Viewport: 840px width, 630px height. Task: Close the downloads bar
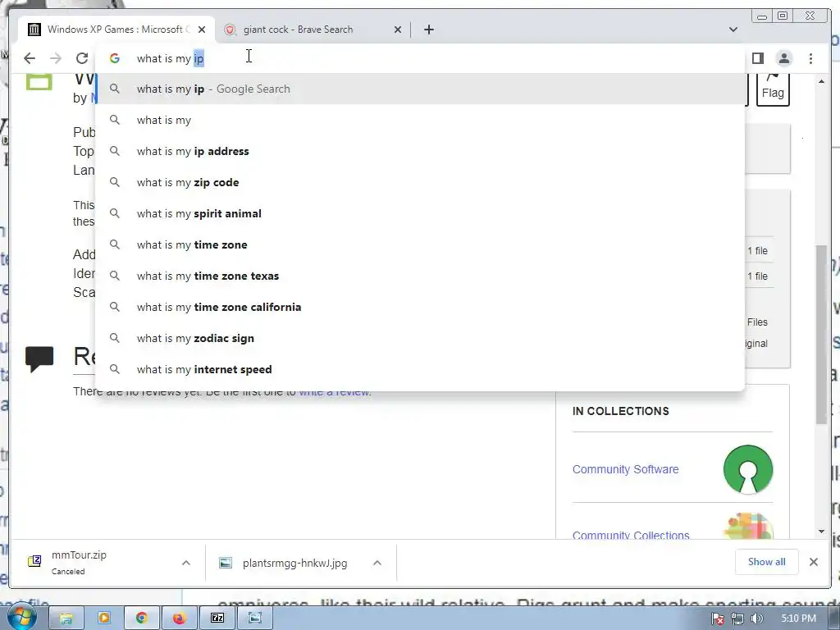(x=813, y=561)
